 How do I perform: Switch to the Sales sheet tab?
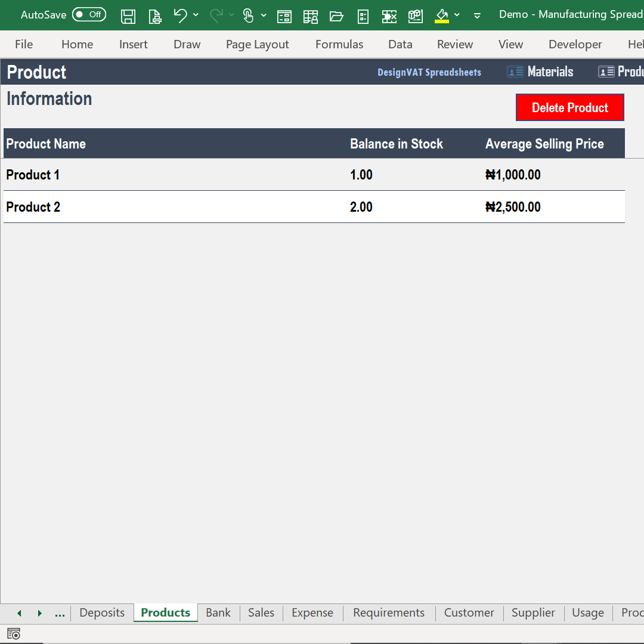tap(261, 612)
